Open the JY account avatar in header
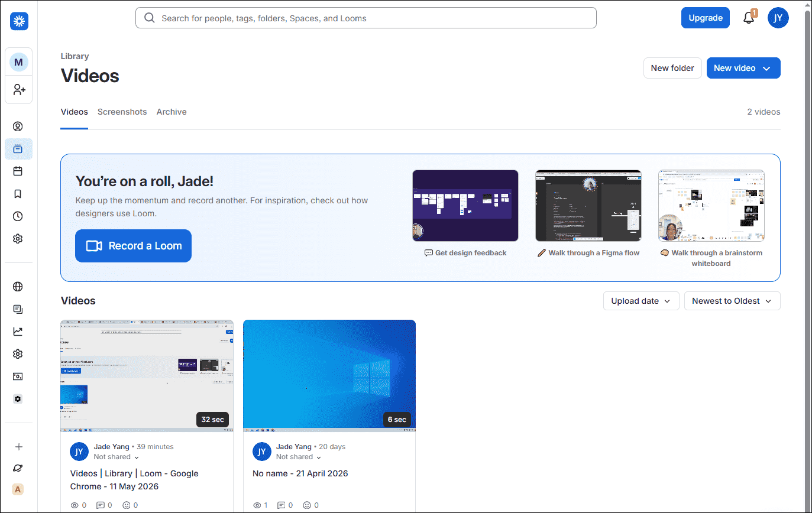 tap(778, 18)
